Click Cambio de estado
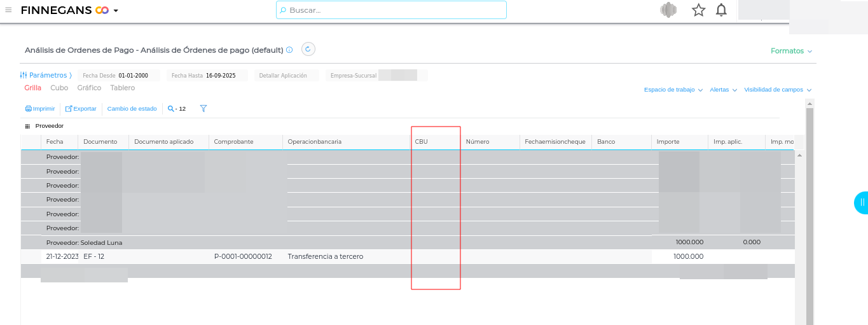868x325 pixels. click(x=132, y=109)
